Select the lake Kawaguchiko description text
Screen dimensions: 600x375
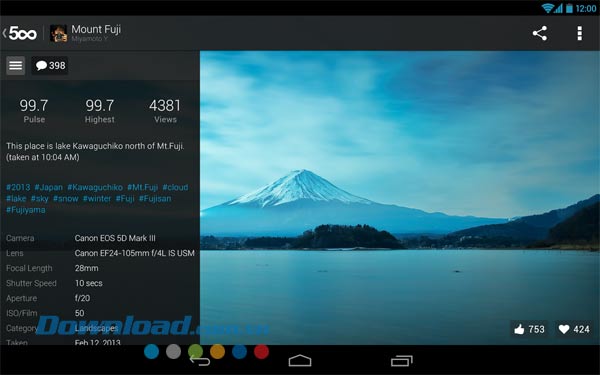(x=95, y=152)
